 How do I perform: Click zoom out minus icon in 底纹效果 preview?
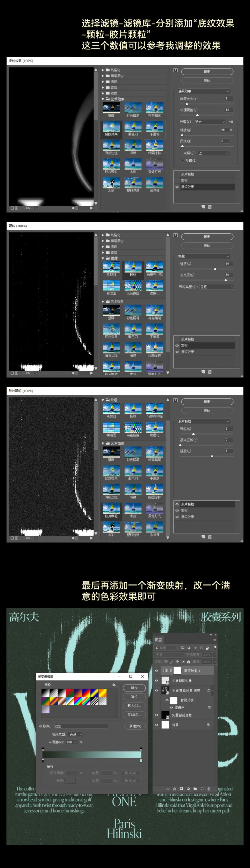(12, 208)
